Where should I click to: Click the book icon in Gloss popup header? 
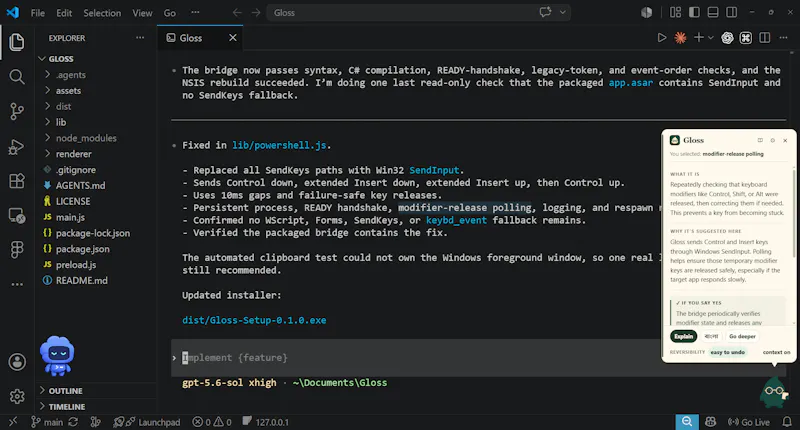coord(760,140)
